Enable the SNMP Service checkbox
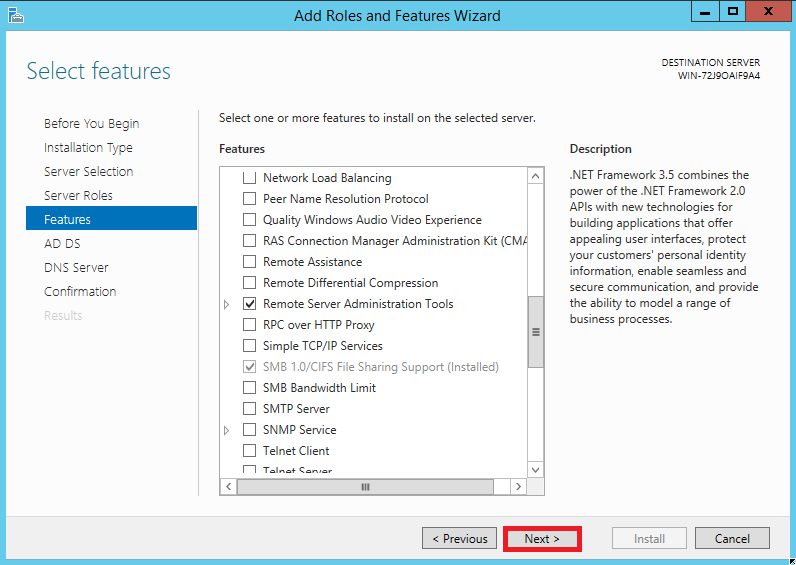 coord(249,429)
